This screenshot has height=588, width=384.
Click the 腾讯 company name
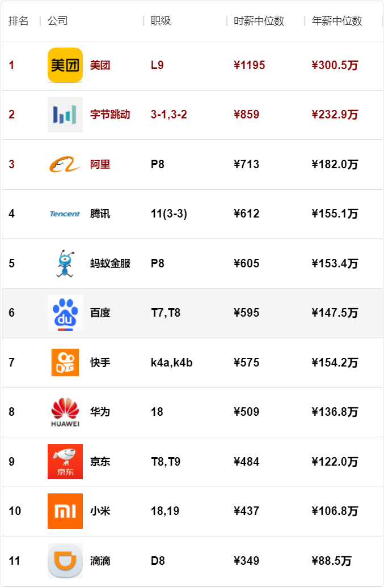[100, 214]
